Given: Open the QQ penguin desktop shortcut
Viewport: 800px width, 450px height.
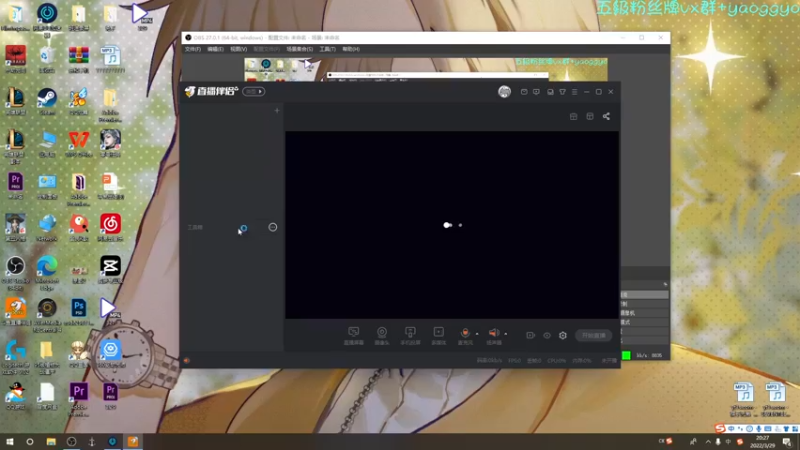Looking at the screenshot, I should [15, 396].
